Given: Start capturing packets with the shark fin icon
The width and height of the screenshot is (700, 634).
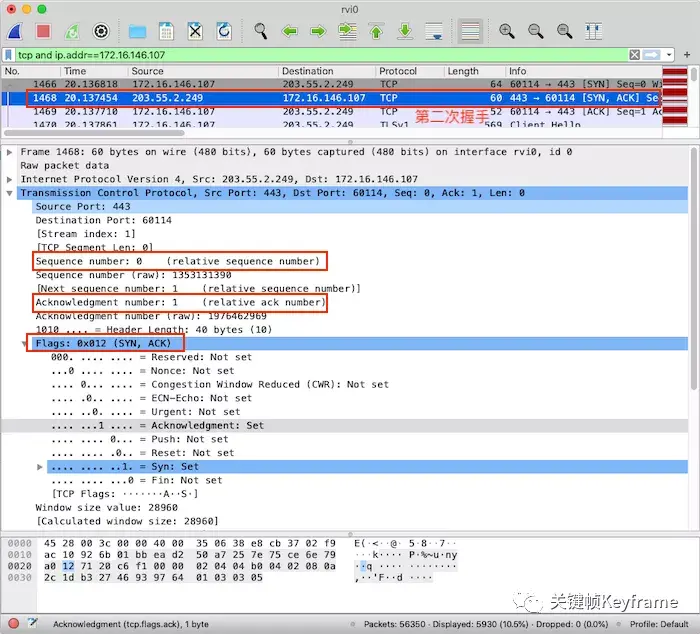Looking at the screenshot, I should 15,32.
